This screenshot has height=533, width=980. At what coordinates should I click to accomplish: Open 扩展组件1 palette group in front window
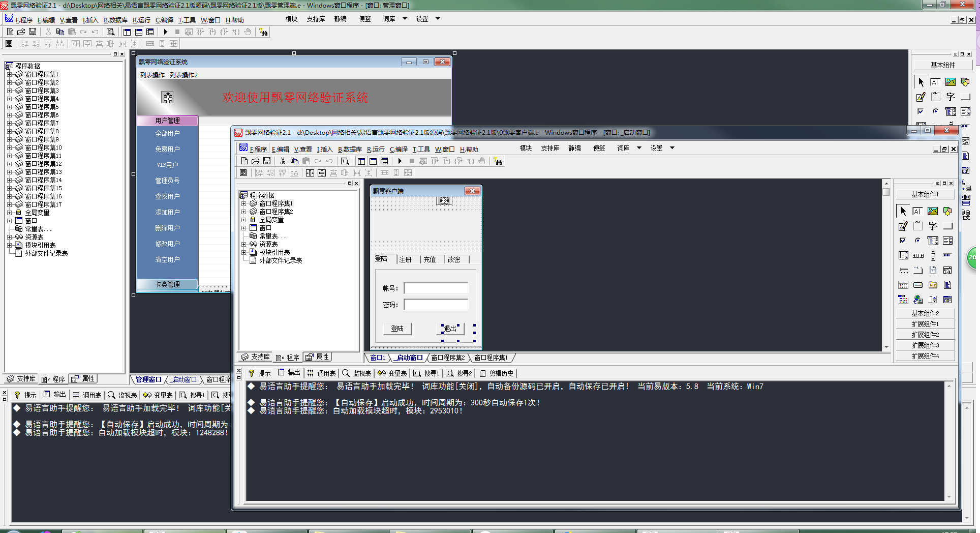point(925,324)
